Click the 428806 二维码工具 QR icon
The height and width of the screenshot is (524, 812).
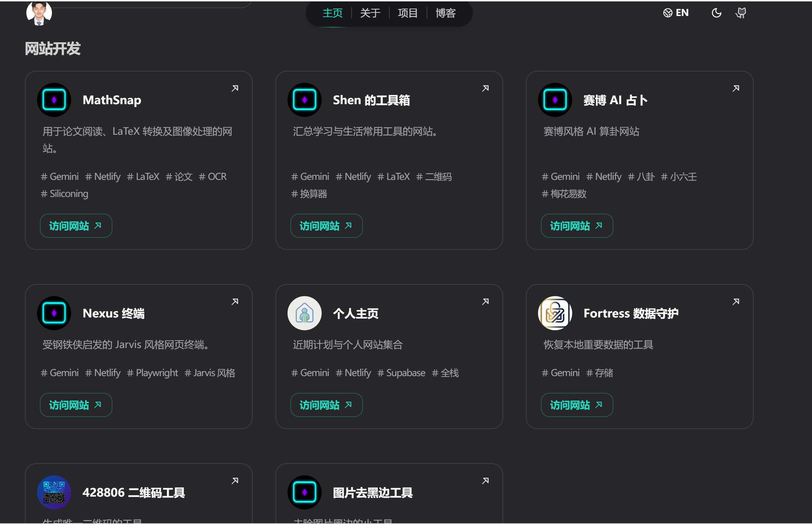coord(54,492)
